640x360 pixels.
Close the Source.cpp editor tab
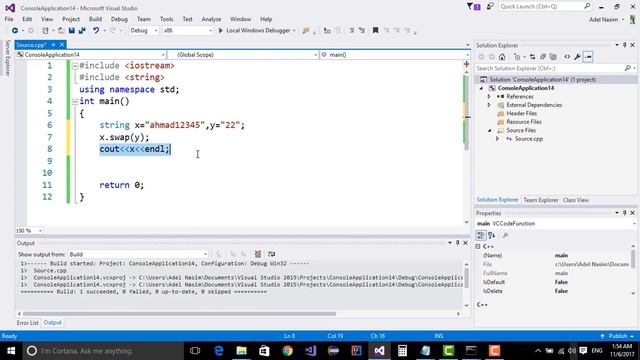pos(62,44)
